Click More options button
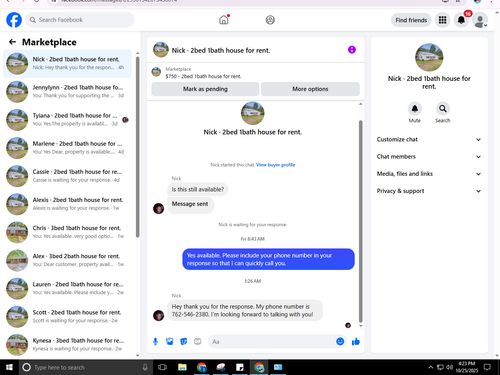Viewport: 500px width, 375px height. 310,89
